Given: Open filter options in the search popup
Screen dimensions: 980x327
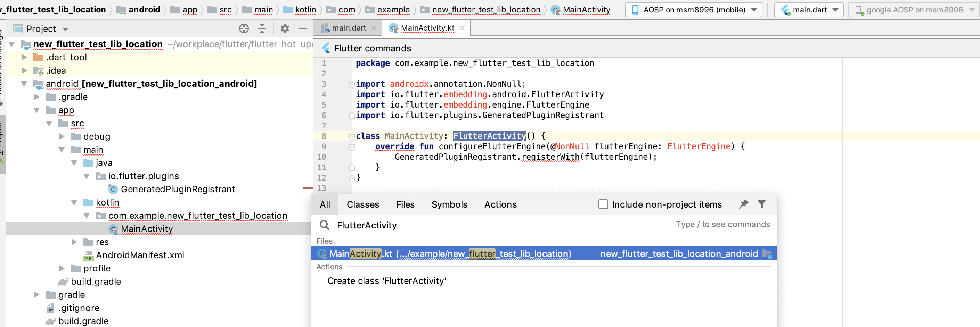Looking at the screenshot, I should coord(762,204).
